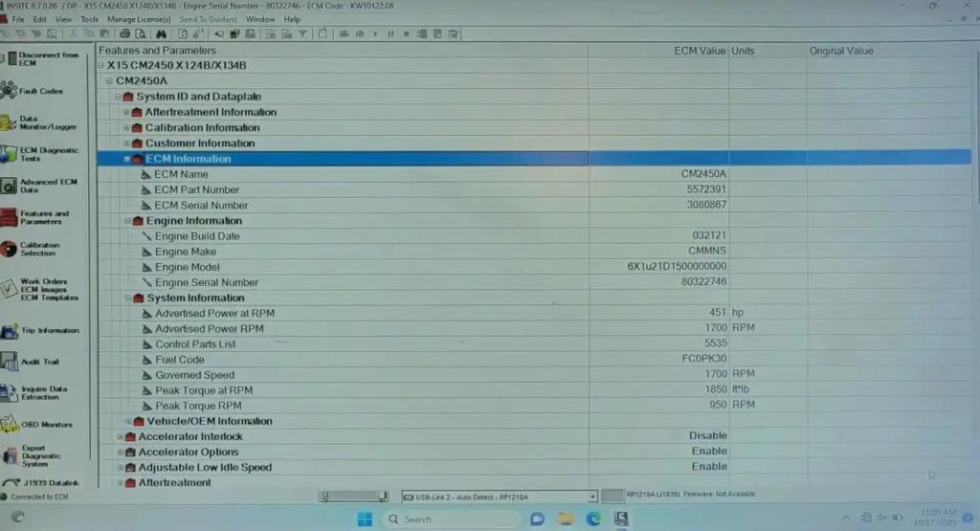Select Calibration Selection in the sidebar
Image resolution: width=980 pixels, height=531 pixels.
(x=40, y=249)
